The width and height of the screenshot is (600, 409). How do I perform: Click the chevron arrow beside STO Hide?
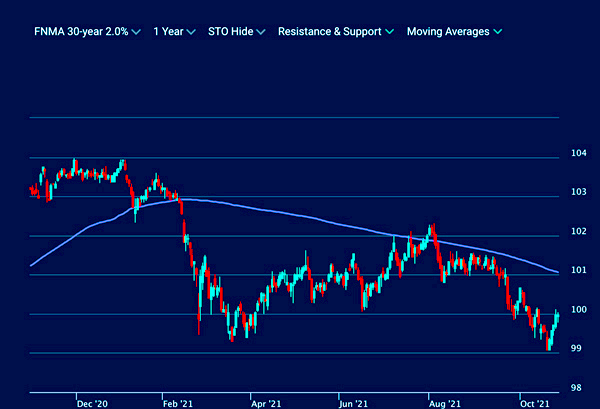[x=260, y=32]
